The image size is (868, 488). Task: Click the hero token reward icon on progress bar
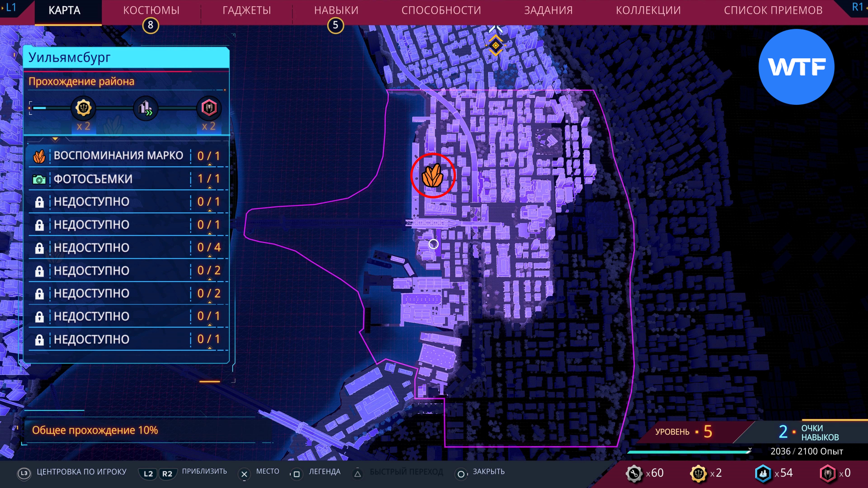[x=209, y=108]
